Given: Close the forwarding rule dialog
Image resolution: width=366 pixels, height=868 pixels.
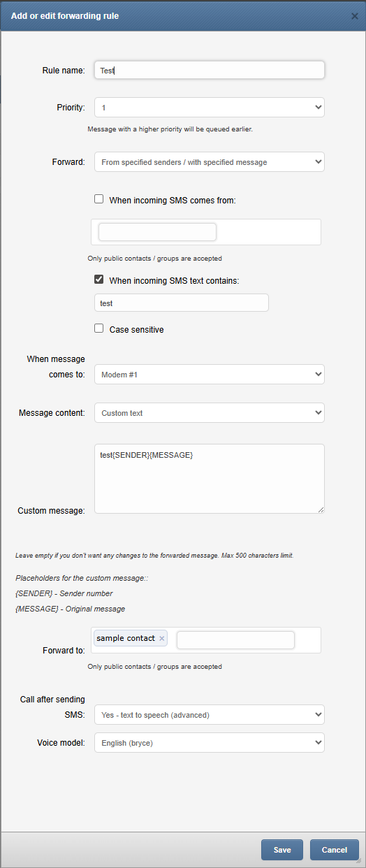Looking at the screenshot, I should 354,16.
